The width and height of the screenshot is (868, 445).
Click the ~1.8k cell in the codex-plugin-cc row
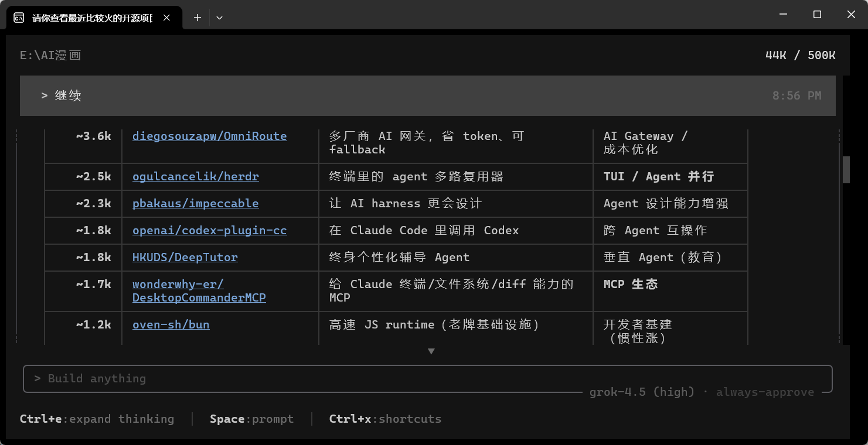pyautogui.click(x=94, y=231)
